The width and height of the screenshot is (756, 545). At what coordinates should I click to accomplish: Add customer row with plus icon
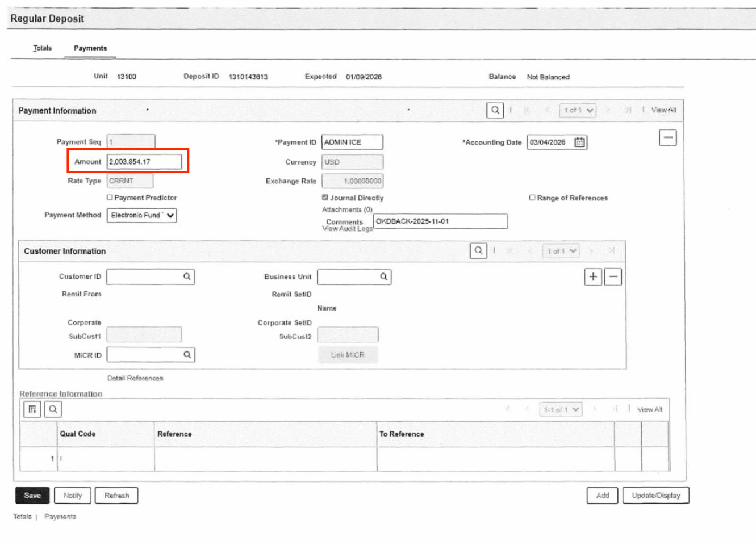coord(593,276)
